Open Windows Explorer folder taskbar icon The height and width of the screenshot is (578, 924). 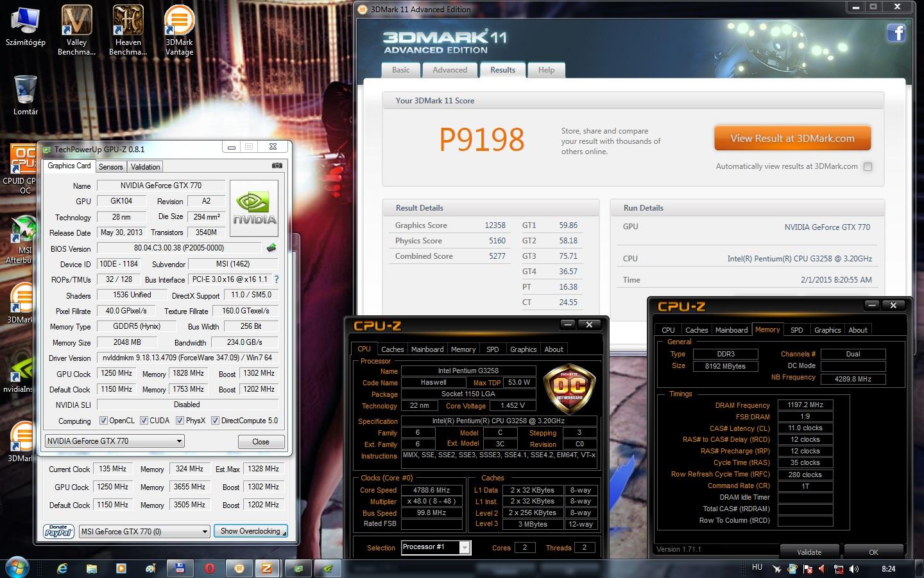point(92,568)
